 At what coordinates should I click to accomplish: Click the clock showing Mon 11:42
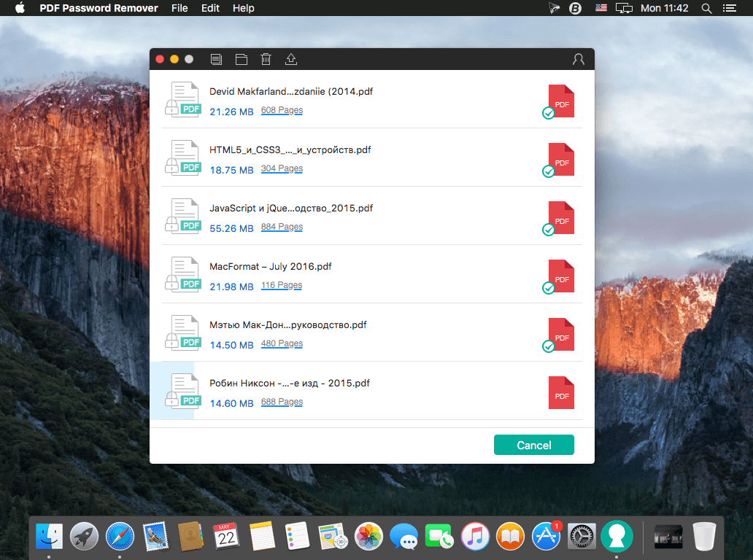[664, 8]
